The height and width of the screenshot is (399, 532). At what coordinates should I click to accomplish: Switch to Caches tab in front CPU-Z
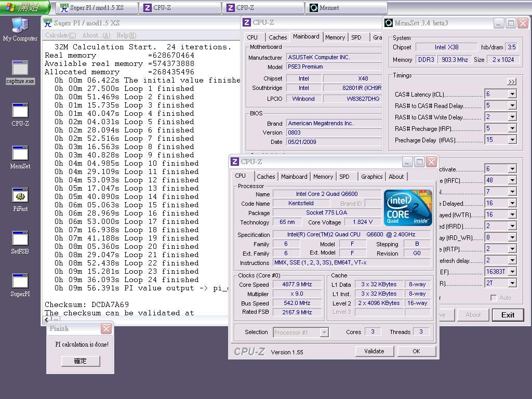[265, 177]
